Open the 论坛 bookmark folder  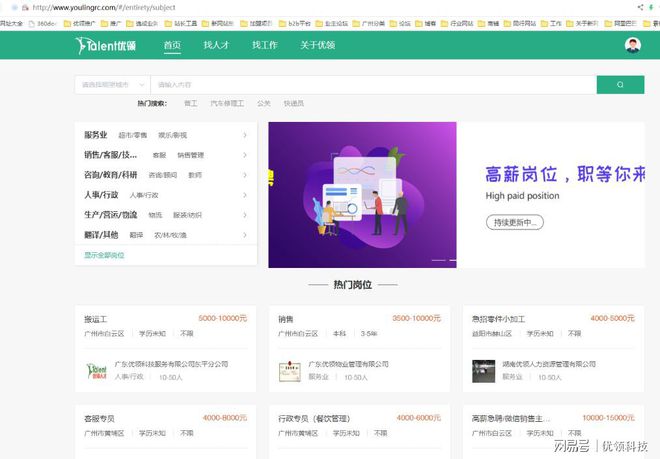(x=400, y=24)
